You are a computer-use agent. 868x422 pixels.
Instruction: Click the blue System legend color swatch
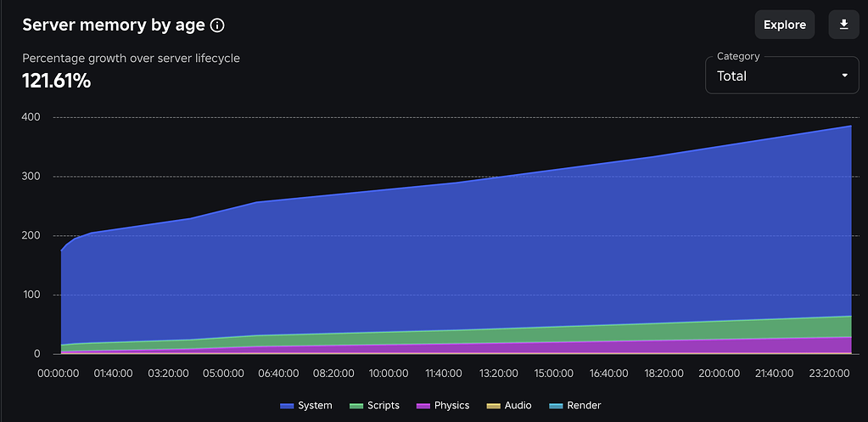[286, 406]
